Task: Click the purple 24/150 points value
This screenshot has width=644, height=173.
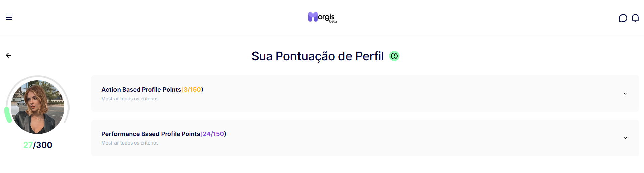Action: (x=213, y=134)
